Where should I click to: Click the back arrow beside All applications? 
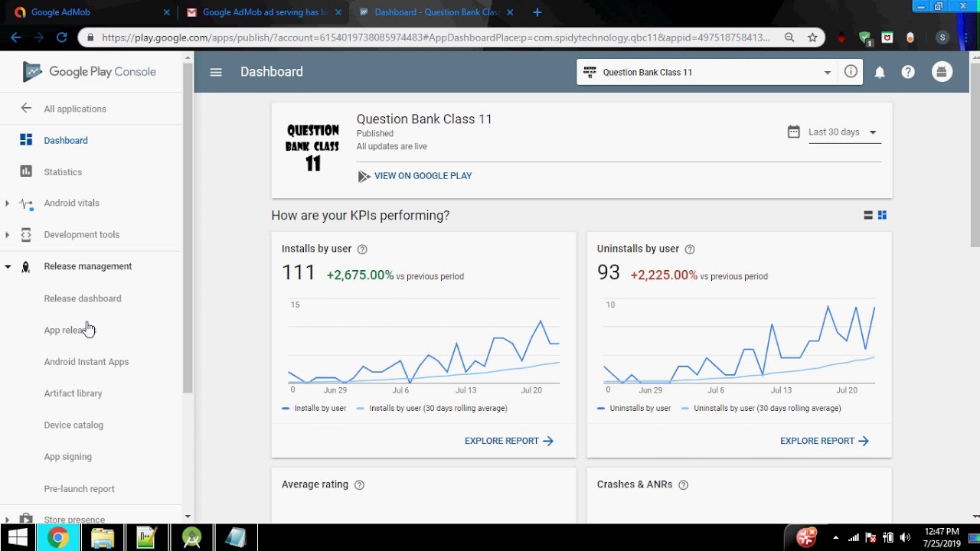point(26,108)
